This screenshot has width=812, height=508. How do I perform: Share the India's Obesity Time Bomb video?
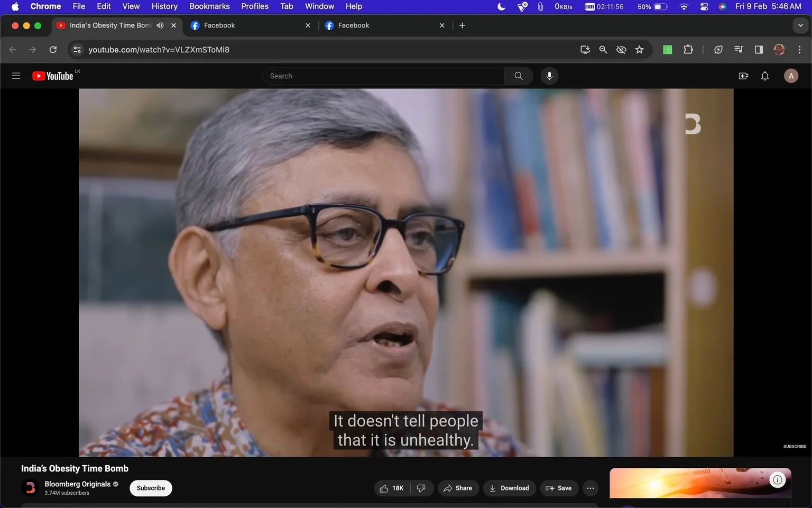(458, 488)
